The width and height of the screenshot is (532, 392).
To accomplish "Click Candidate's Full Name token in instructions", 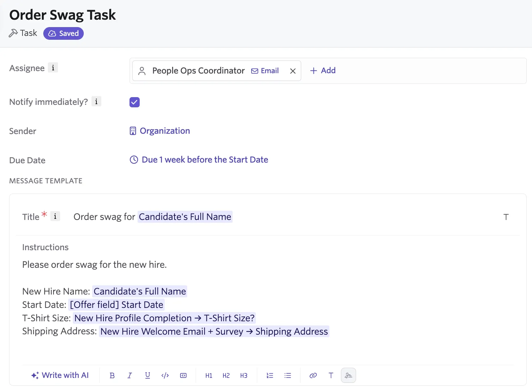I will (140, 291).
